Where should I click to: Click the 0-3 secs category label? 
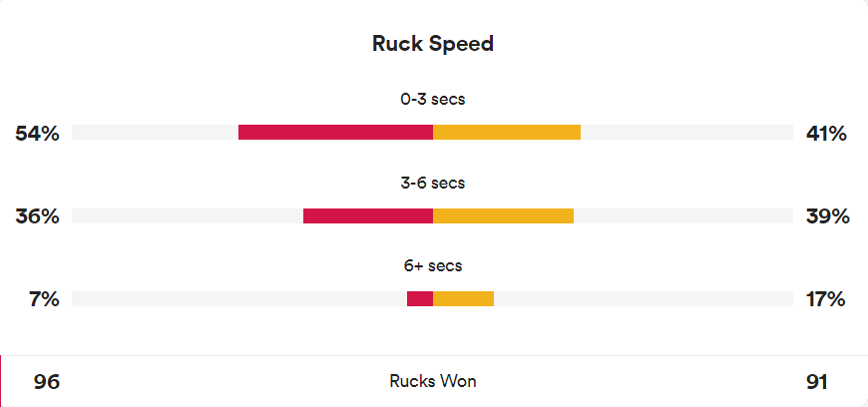pos(433,100)
